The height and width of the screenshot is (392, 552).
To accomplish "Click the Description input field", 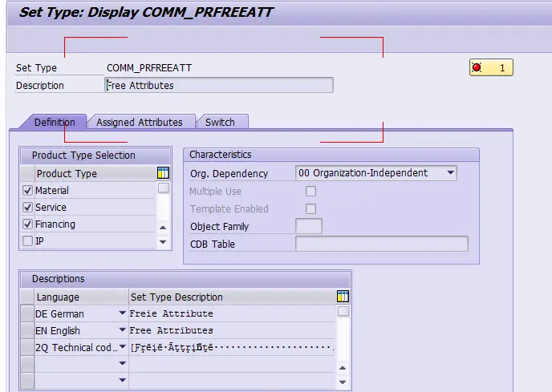I will click(219, 85).
